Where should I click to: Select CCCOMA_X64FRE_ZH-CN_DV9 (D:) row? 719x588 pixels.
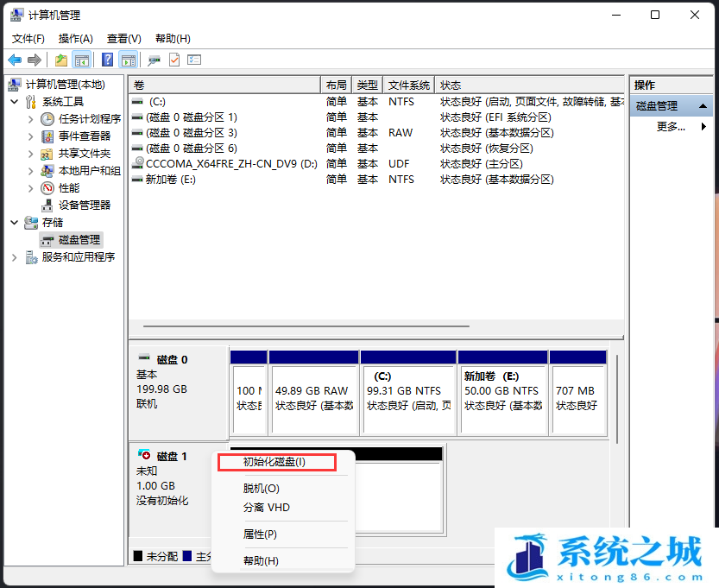[x=376, y=164]
